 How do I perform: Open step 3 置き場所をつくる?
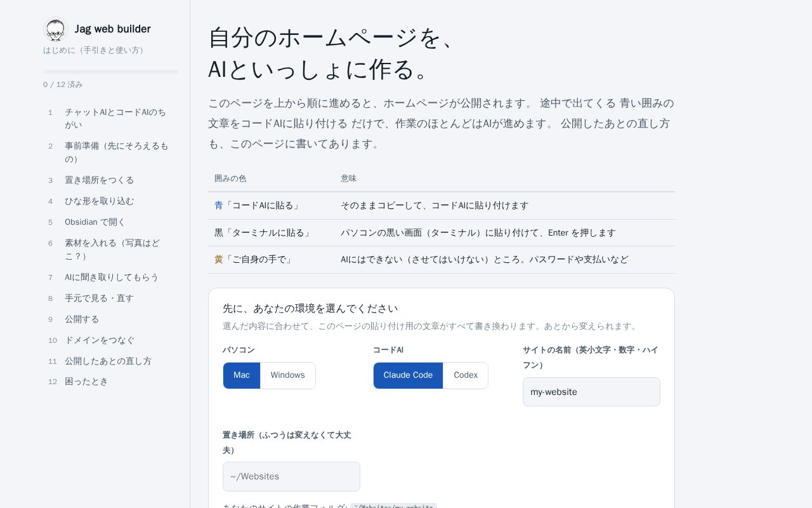point(110,180)
